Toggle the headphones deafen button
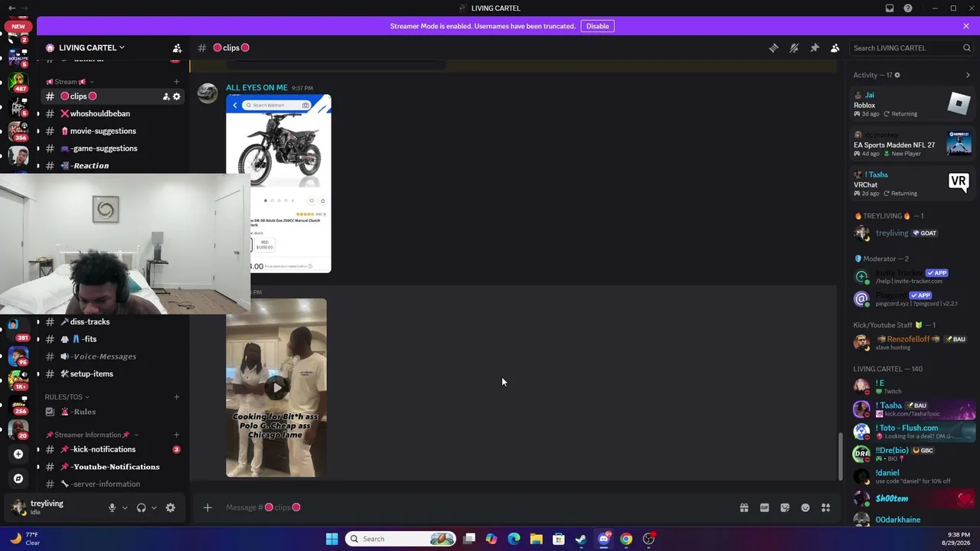This screenshot has height=551, width=980. (141, 507)
